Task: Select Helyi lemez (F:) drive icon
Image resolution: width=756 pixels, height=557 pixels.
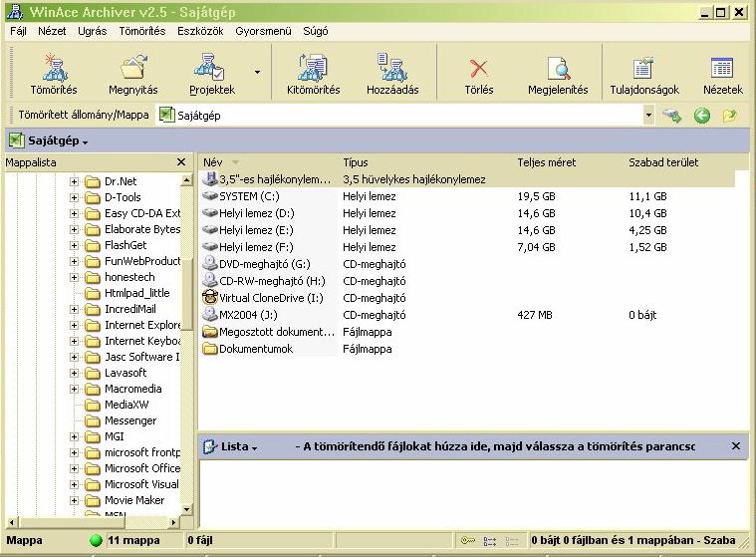Action: pos(210,246)
